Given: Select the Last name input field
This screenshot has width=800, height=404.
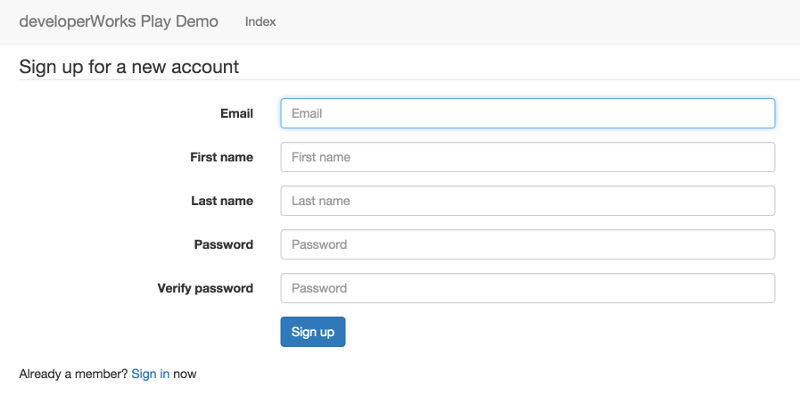Looking at the screenshot, I should tap(527, 201).
